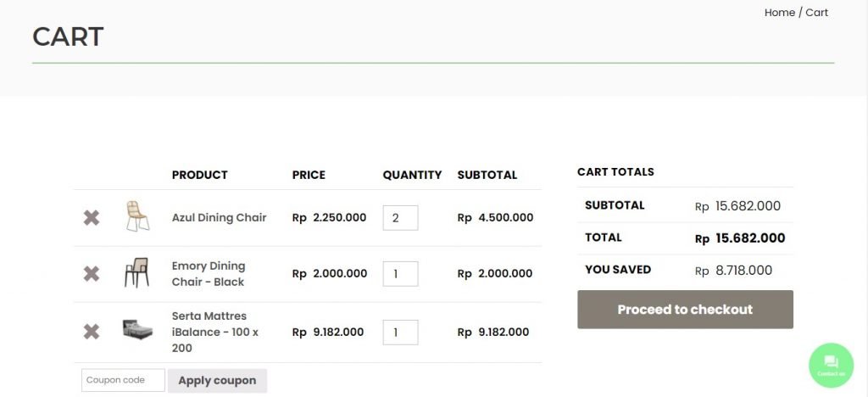Remove Azul Dining Chair from cart
The height and width of the screenshot is (397, 868).
point(92,218)
